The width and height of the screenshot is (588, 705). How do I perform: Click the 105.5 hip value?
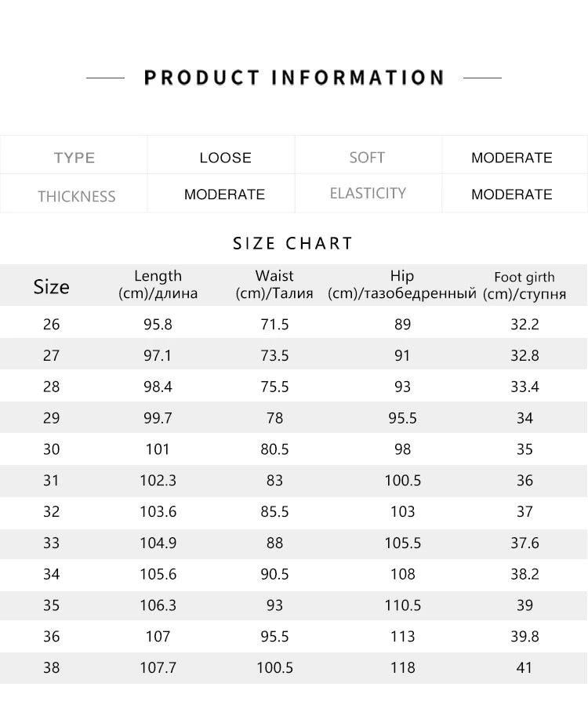(402, 543)
